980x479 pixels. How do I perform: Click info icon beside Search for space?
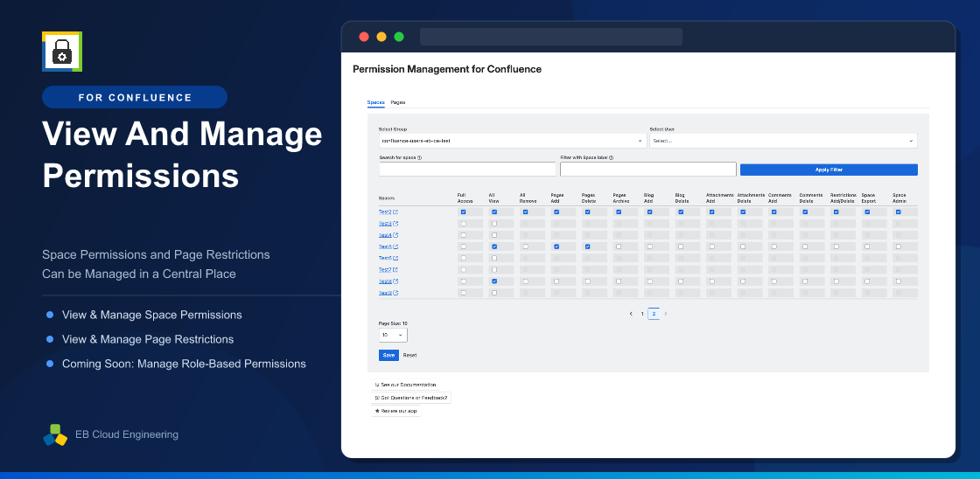click(419, 158)
